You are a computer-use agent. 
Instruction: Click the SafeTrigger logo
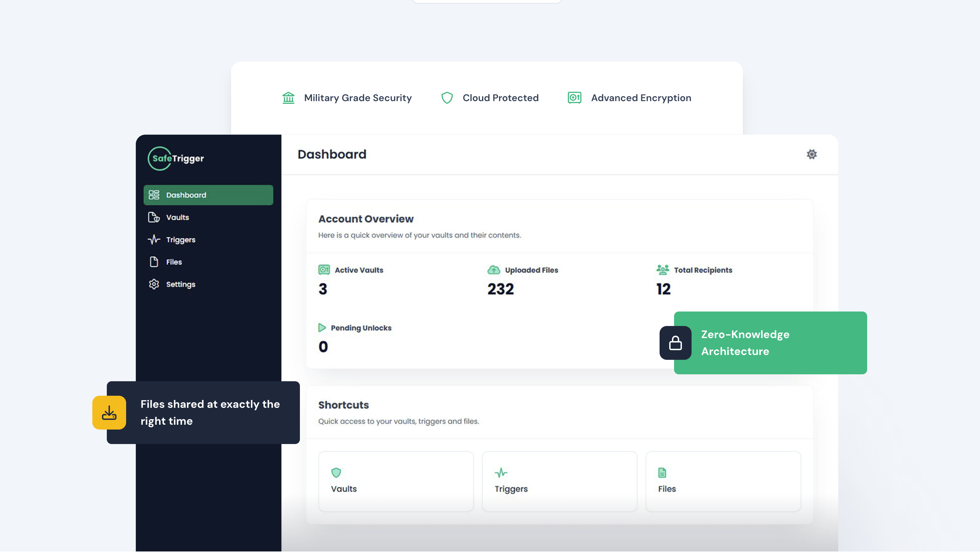[176, 159]
